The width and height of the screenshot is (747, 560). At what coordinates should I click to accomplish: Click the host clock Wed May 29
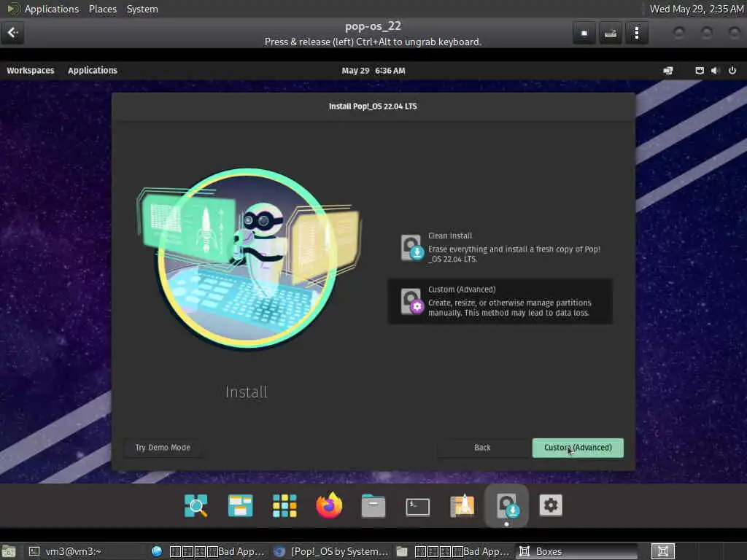coord(697,9)
